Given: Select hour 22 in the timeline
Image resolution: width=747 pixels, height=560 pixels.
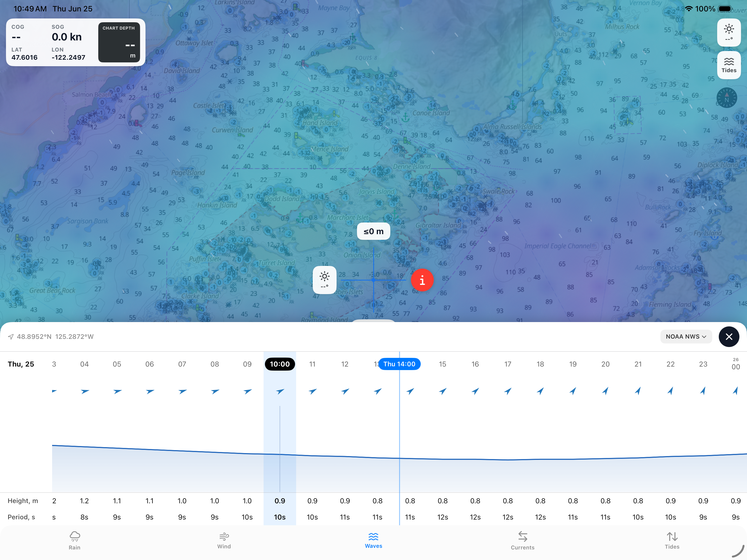Looking at the screenshot, I should [670, 364].
